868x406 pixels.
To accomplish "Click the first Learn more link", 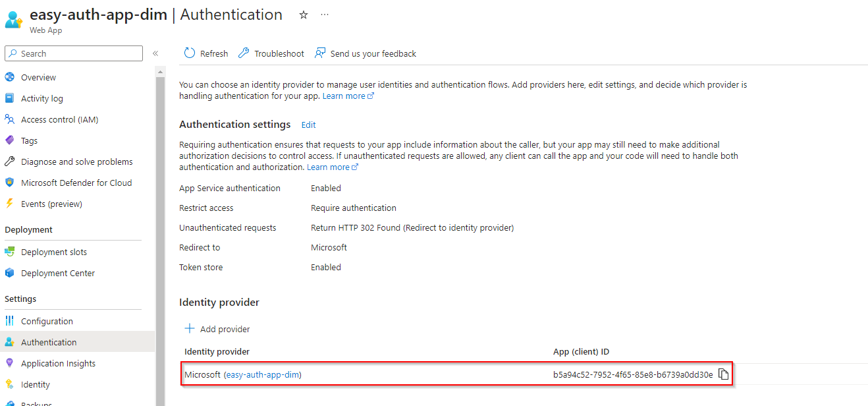I will click(348, 96).
